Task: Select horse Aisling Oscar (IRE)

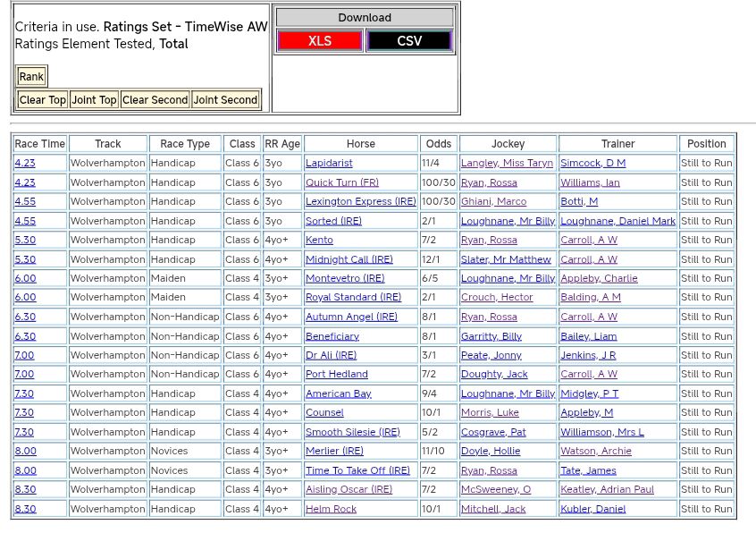Action: pos(349,490)
